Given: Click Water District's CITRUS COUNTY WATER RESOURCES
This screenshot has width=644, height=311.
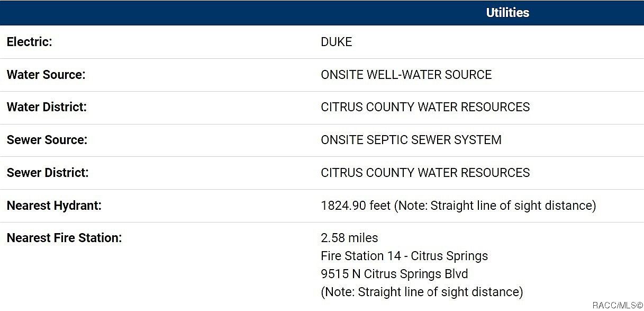Looking at the screenshot, I should (425, 107).
